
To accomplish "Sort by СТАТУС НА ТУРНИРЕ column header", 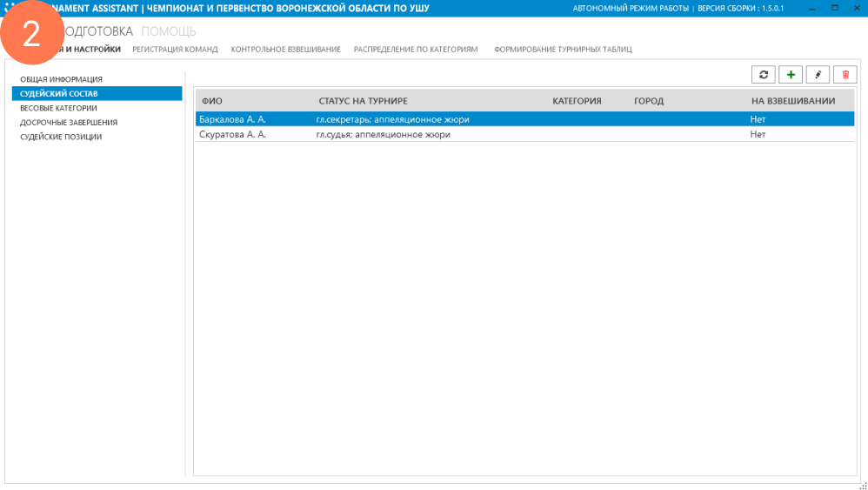I will 363,101.
